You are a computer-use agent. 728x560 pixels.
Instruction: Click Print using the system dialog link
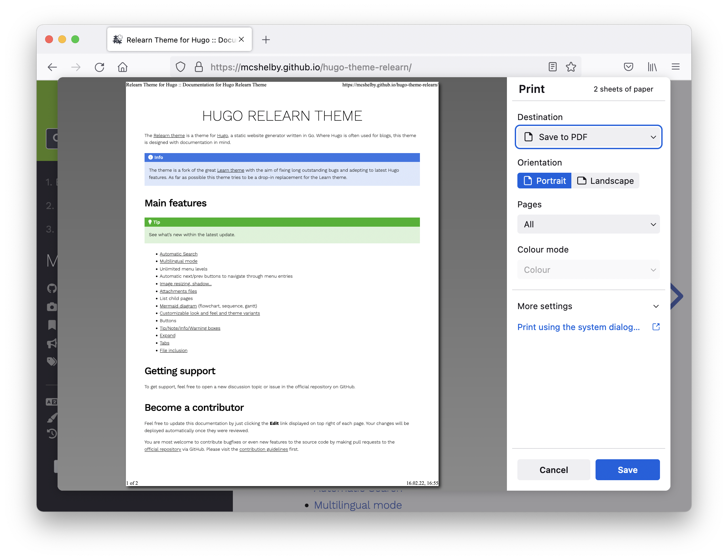click(x=579, y=327)
